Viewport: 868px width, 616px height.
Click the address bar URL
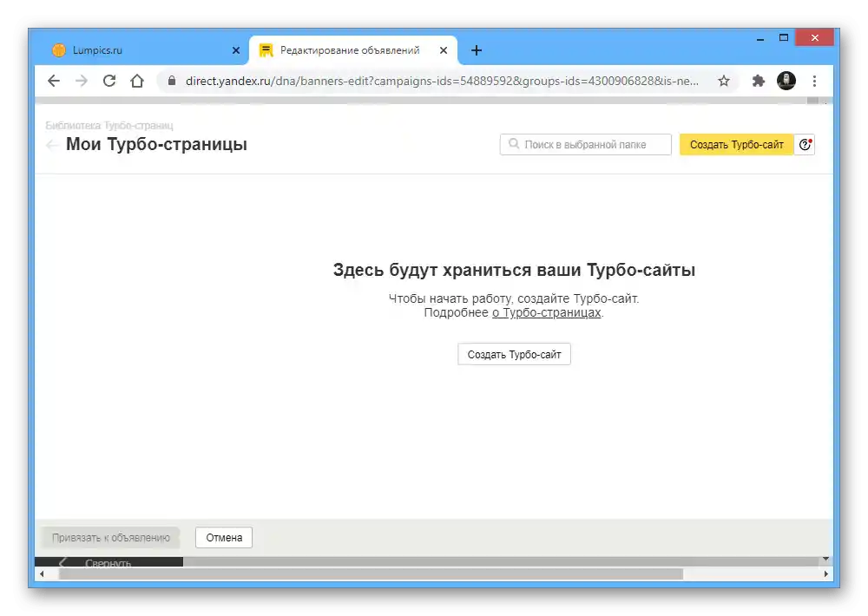coord(442,81)
